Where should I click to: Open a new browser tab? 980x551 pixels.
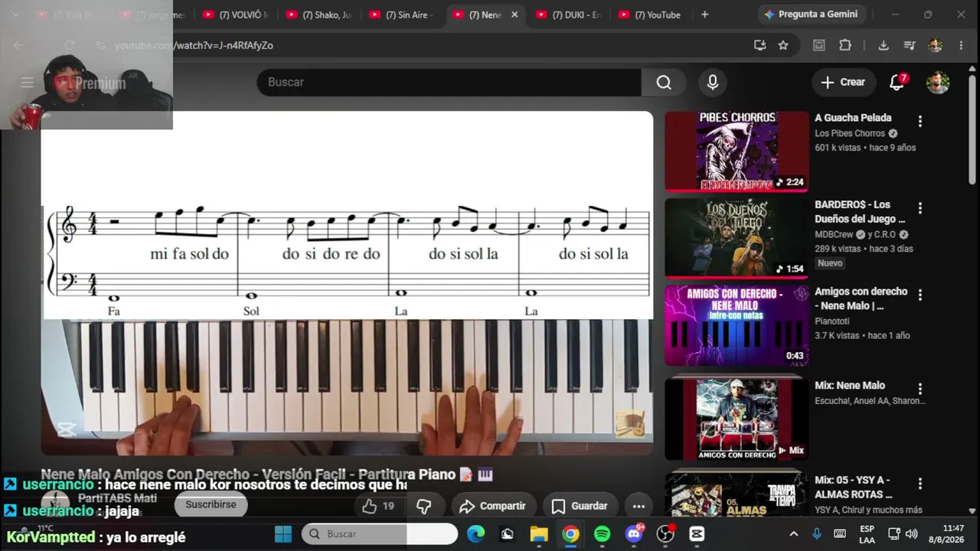point(704,15)
